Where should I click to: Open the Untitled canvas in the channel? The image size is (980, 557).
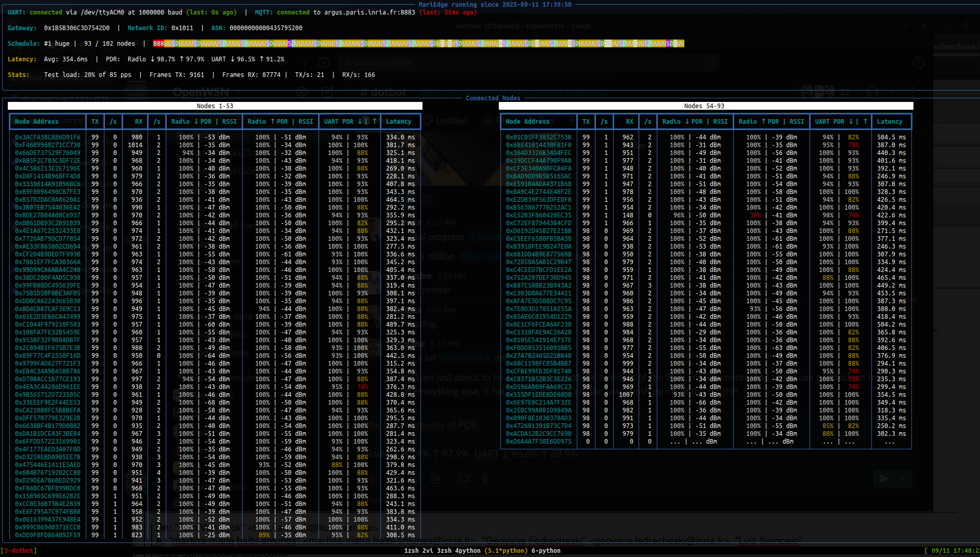coord(451,121)
